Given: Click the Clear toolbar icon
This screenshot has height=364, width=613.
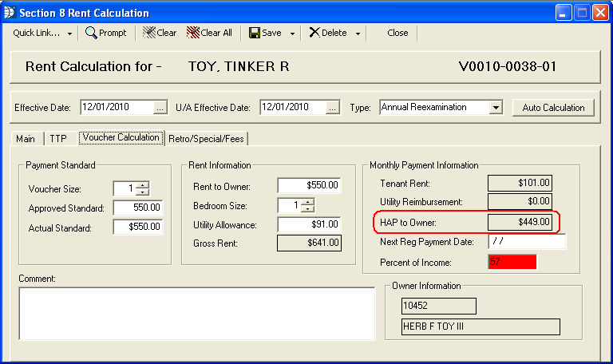Looking at the screenshot, I should (149, 33).
